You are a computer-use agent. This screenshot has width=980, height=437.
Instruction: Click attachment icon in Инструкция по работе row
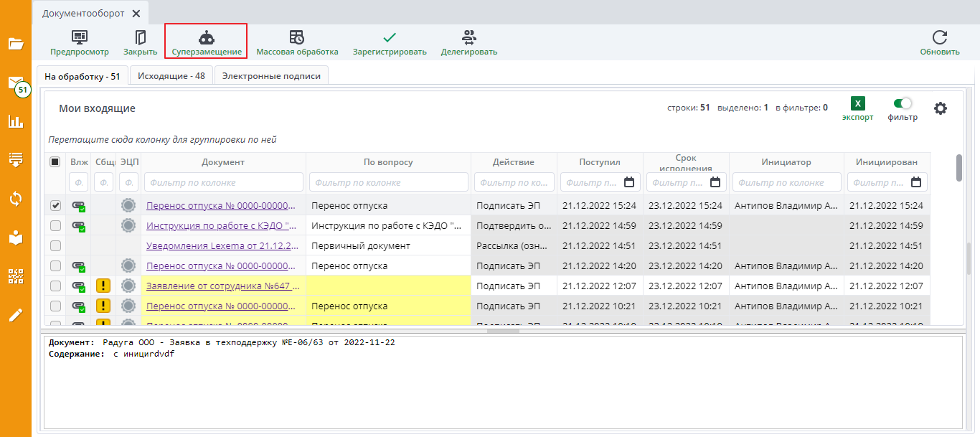pyautogui.click(x=78, y=226)
